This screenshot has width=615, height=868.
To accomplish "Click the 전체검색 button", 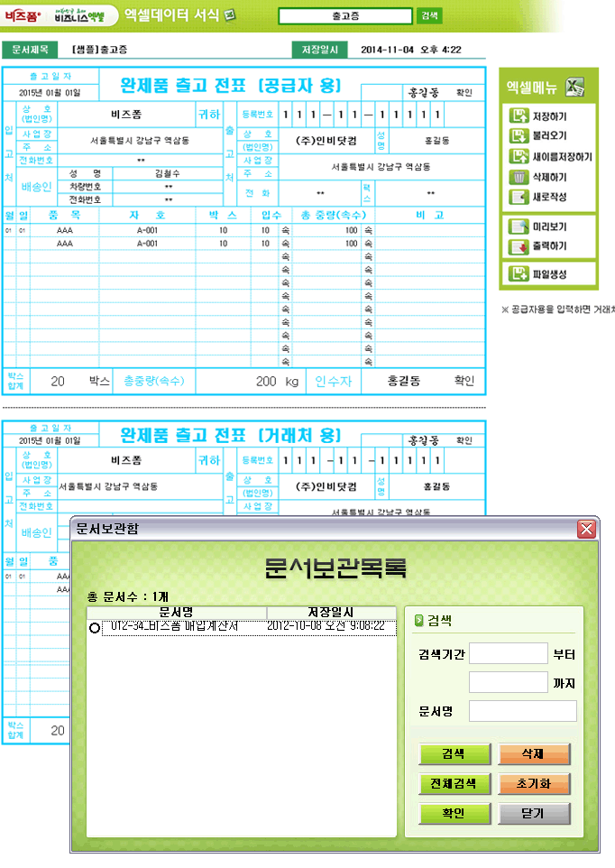I will 454,783.
